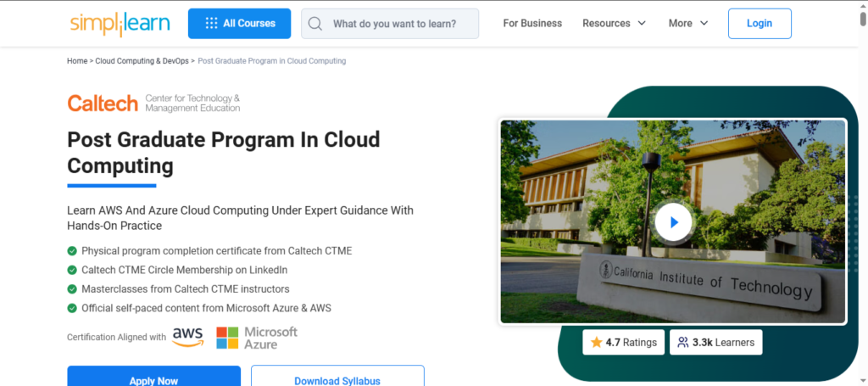The image size is (868, 386).
Task: Open the Simplilearn logo home link
Action: coord(120,24)
